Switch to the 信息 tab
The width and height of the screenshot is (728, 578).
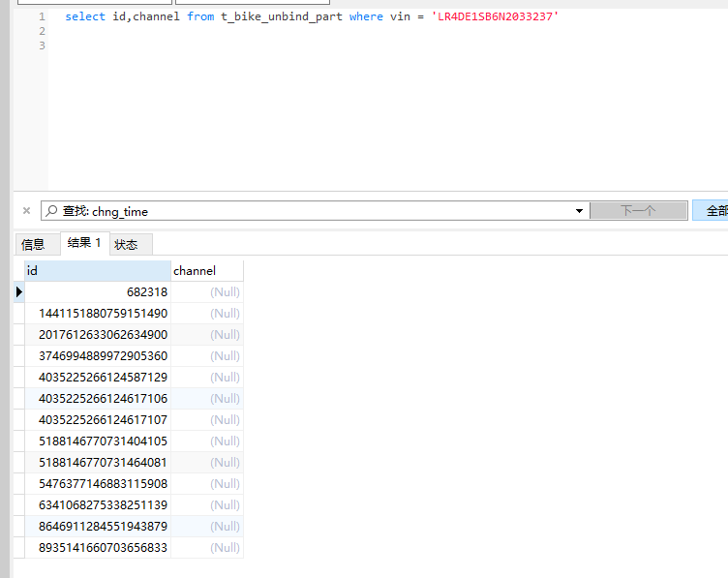(x=34, y=244)
